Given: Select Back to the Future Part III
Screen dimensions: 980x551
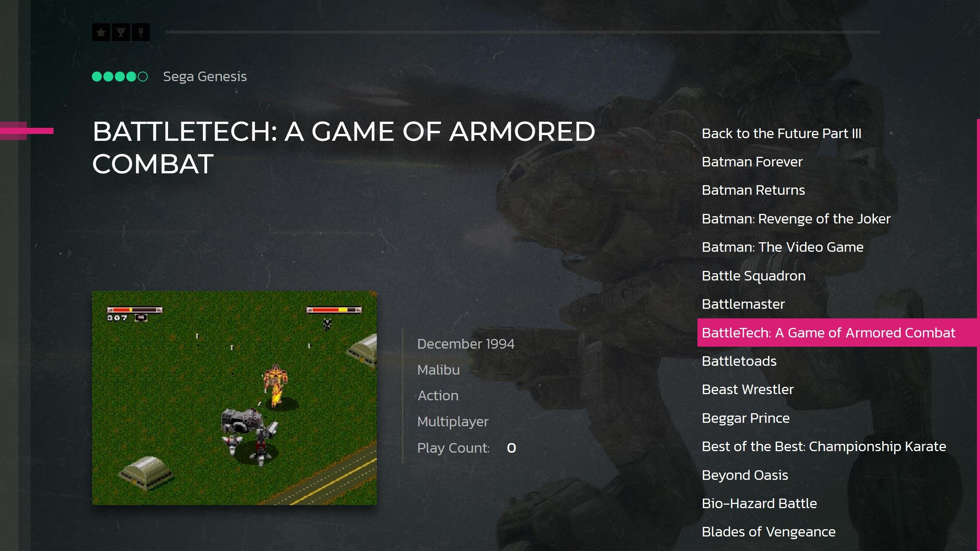Looking at the screenshot, I should point(781,134).
